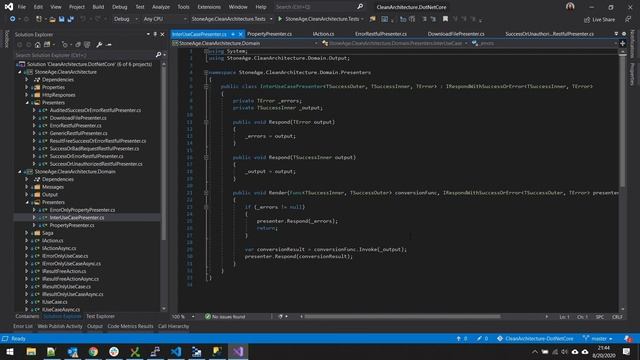
Task: Click the No issues found indicator
Action: pos(225,316)
